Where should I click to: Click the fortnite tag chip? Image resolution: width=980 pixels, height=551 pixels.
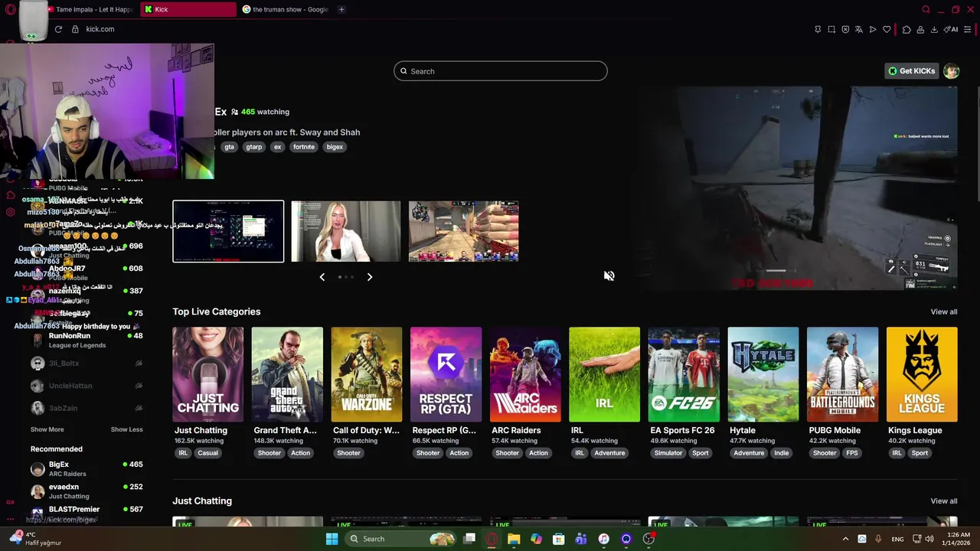click(x=304, y=147)
